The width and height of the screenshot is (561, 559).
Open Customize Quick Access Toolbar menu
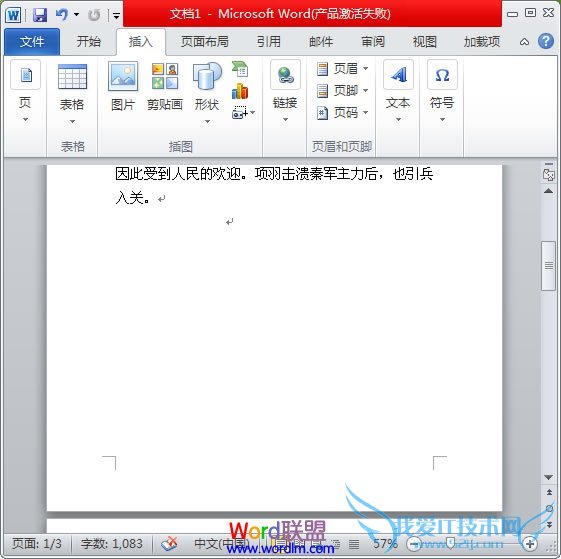point(116,15)
